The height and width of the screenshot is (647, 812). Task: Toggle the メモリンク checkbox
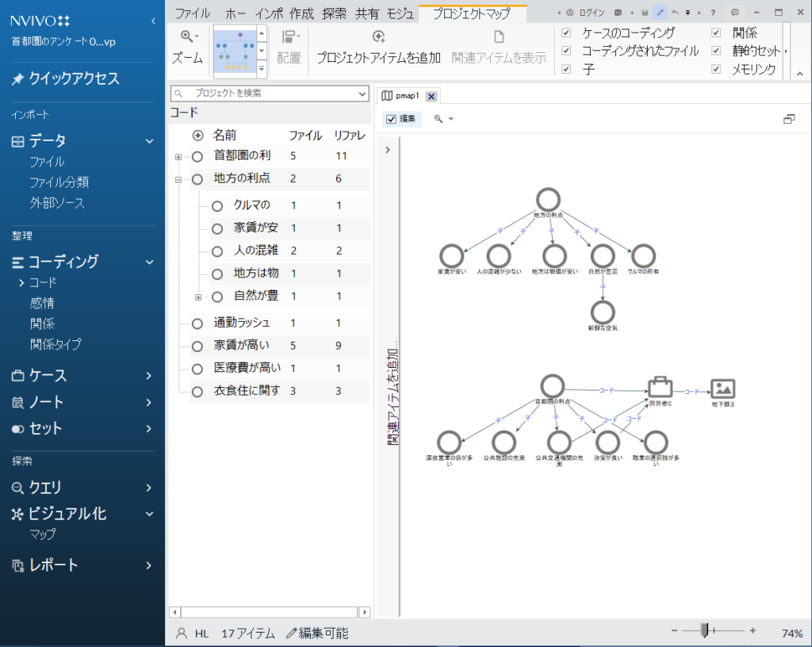[x=716, y=69]
